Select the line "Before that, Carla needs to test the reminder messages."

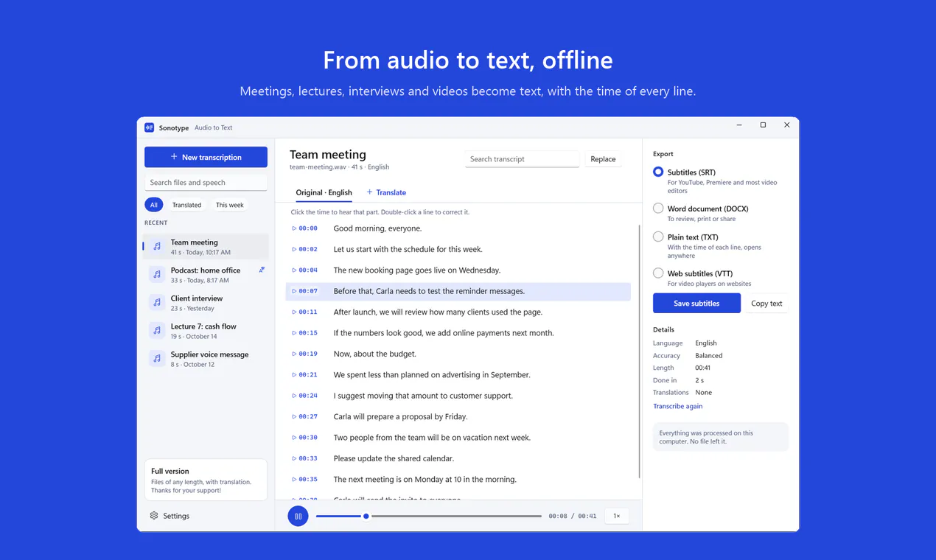458,291
